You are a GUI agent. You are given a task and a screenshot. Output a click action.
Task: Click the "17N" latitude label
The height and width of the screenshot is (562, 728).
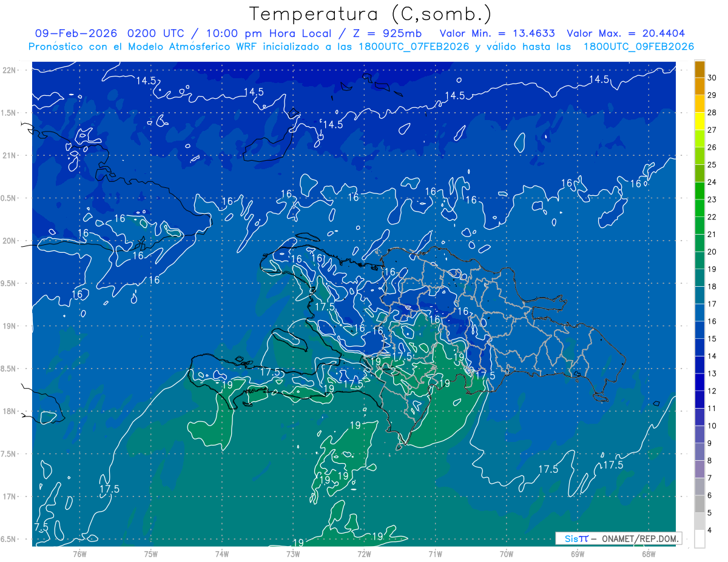(x=9, y=497)
